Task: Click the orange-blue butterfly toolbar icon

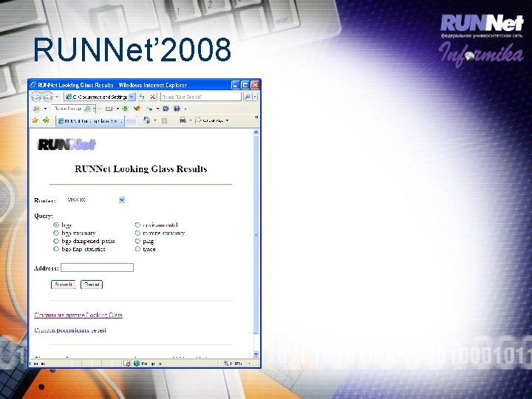Action: 137,109
